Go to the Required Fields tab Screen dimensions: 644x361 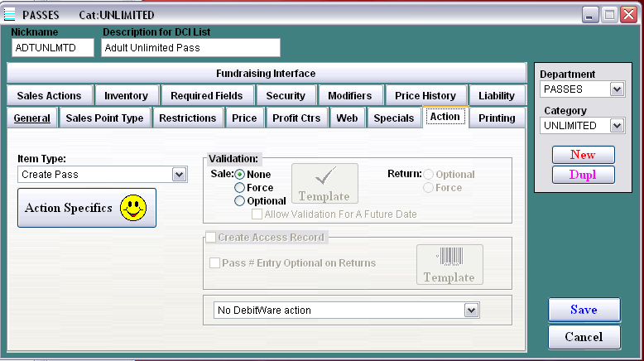point(207,96)
